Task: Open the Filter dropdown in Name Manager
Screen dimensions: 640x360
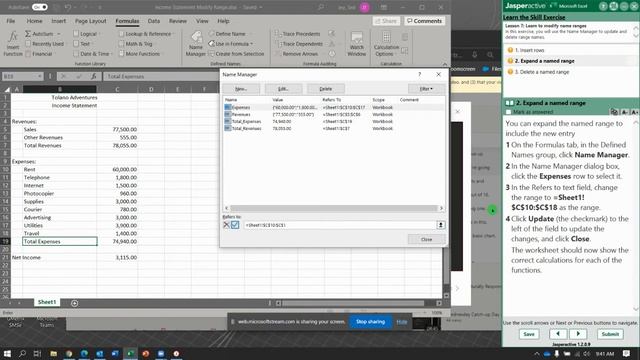Action: coord(426,89)
